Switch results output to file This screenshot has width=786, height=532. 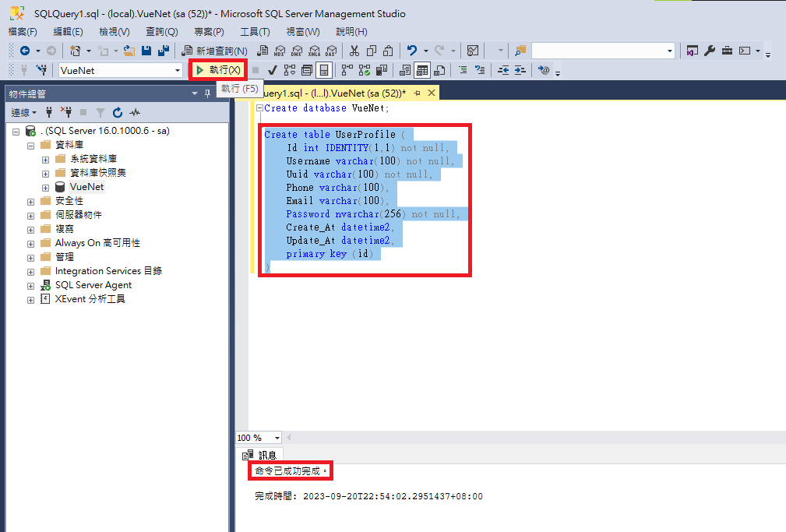[439, 70]
